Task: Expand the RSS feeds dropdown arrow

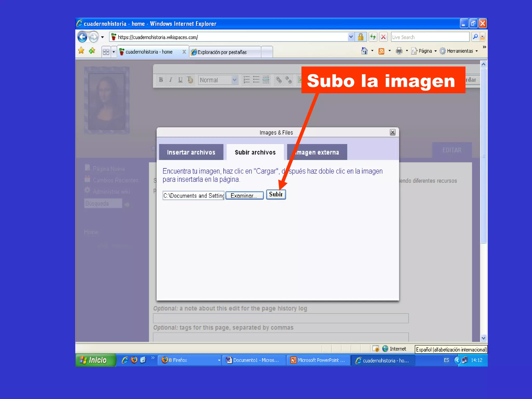Action: pyautogui.click(x=389, y=51)
